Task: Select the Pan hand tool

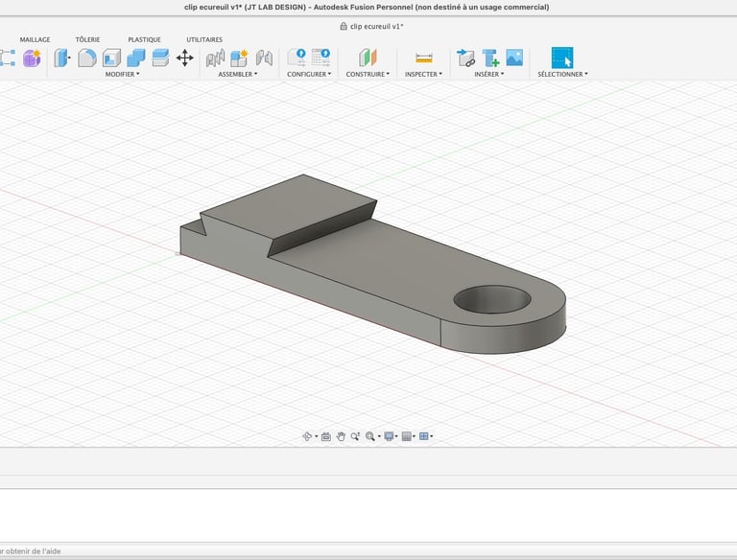Action: [x=341, y=436]
